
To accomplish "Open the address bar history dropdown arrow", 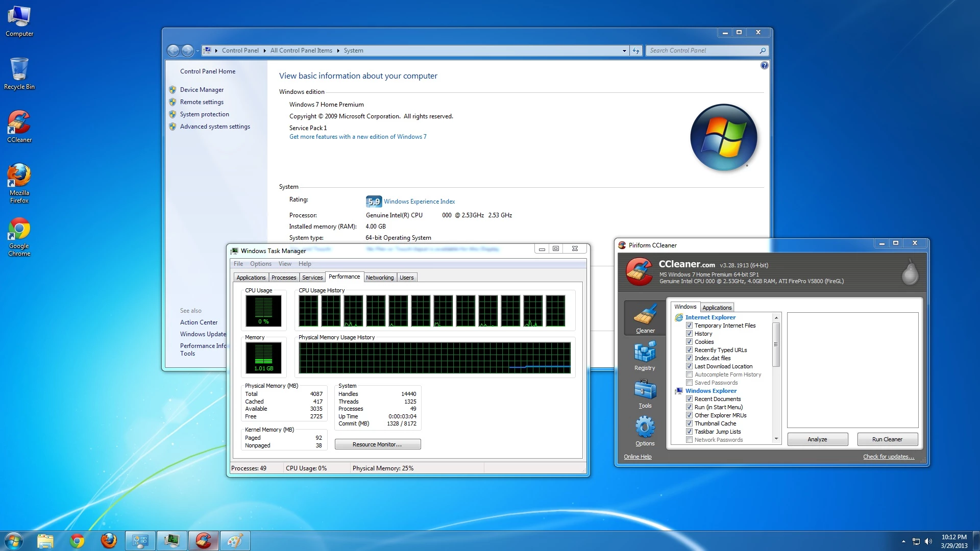I will (x=624, y=51).
